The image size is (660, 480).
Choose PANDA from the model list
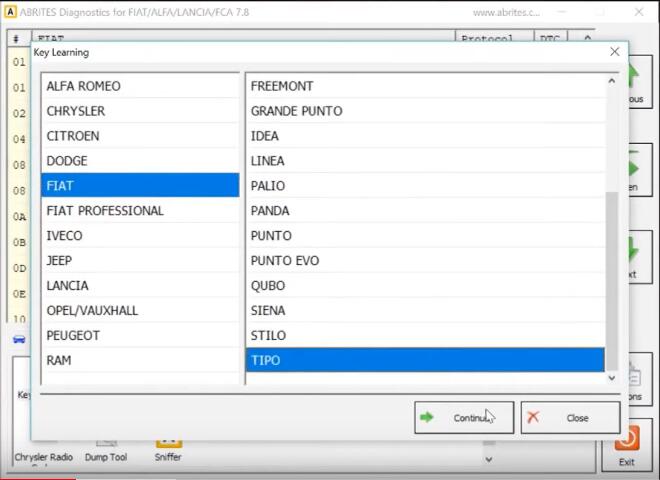425,210
